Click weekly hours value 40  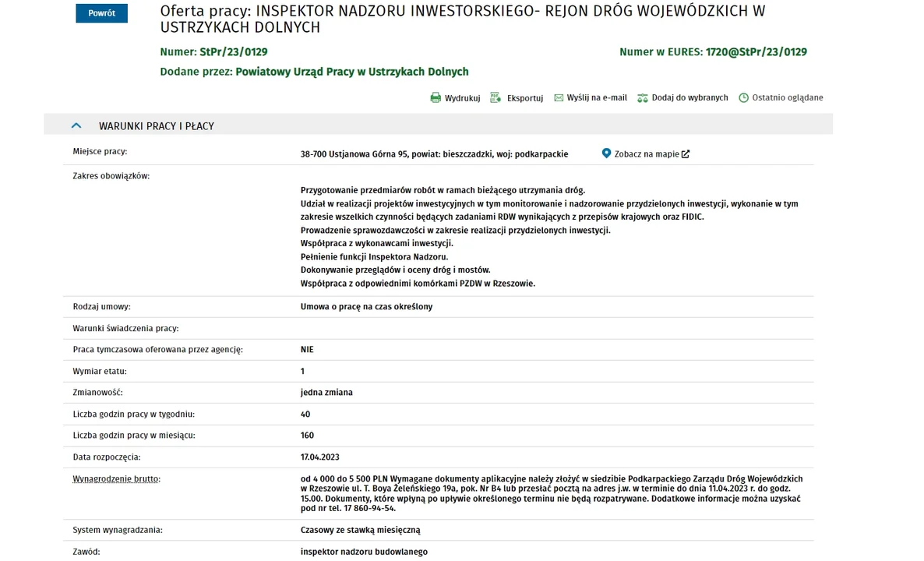305,415
